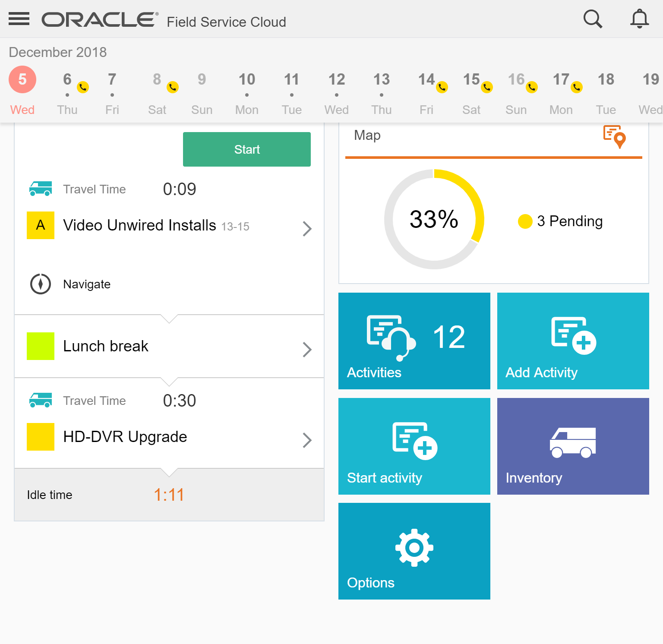663x644 pixels.
Task: Open the map location icon
Action: (x=615, y=136)
